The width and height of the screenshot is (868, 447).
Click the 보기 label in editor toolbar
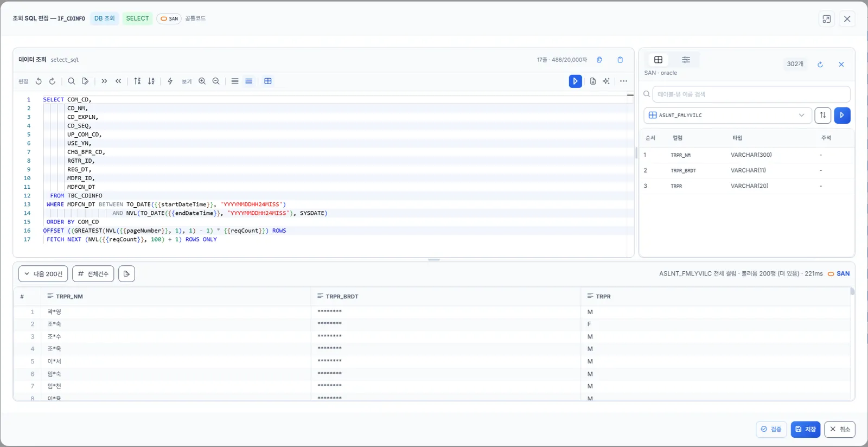187,81
